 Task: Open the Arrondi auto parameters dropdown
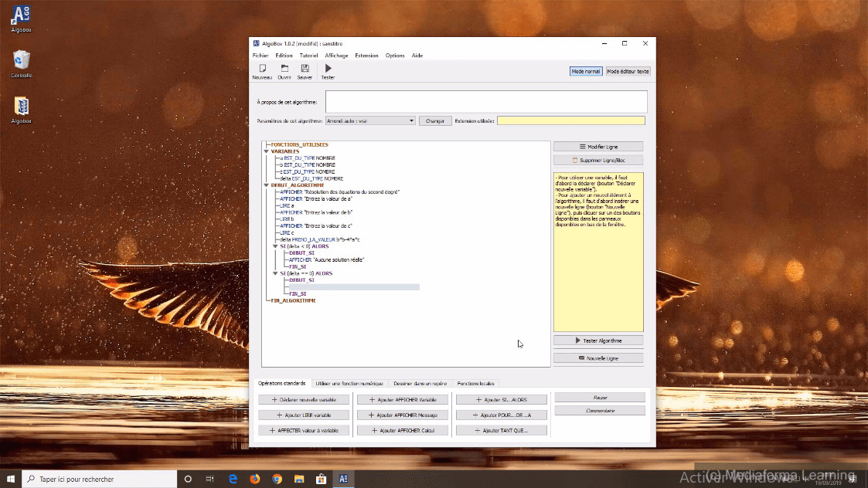pyautogui.click(x=370, y=120)
